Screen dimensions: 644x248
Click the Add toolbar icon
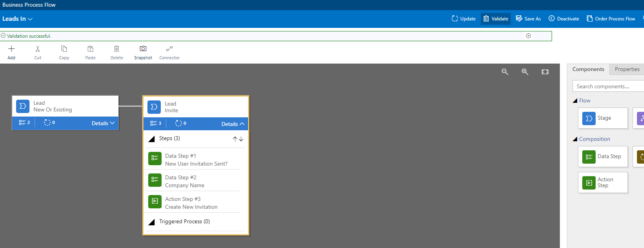coord(11,49)
